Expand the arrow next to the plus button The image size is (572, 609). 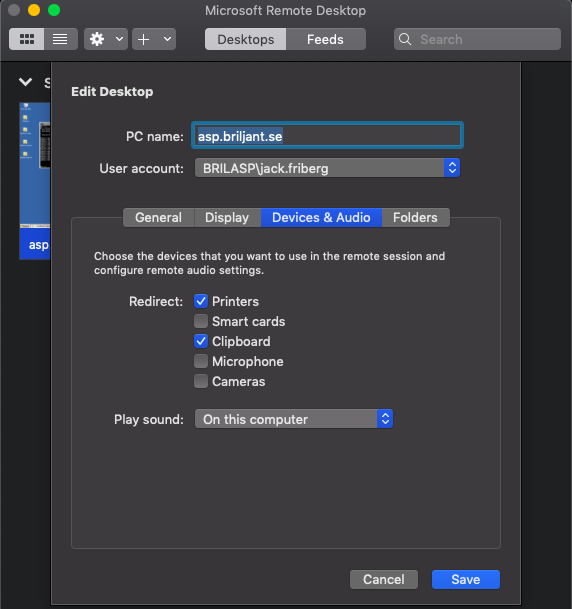point(167,39)
